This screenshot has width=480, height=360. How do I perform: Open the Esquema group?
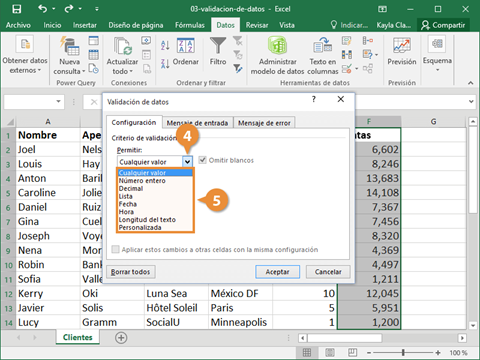437,53
